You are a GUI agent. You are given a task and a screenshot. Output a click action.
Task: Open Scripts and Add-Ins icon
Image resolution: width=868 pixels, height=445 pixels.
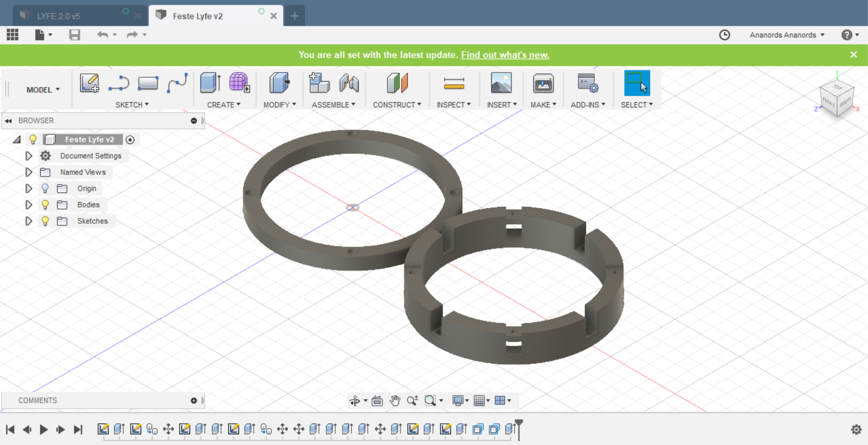pos(588,83)
